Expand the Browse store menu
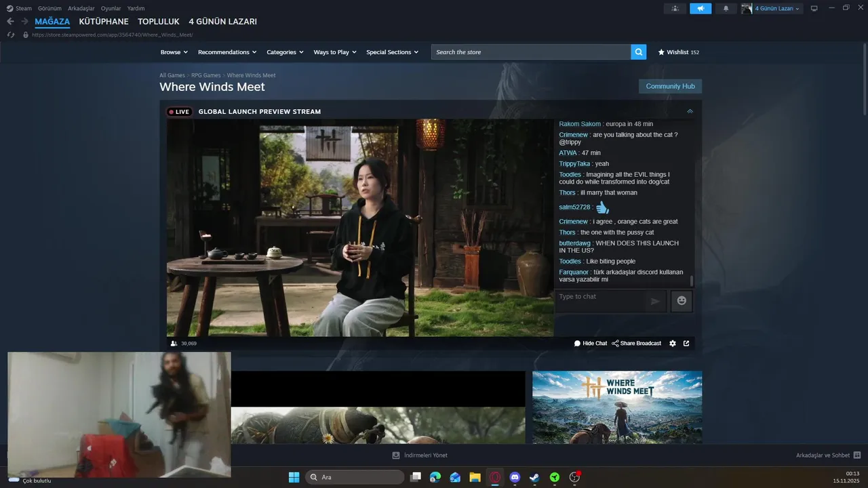 174,52
